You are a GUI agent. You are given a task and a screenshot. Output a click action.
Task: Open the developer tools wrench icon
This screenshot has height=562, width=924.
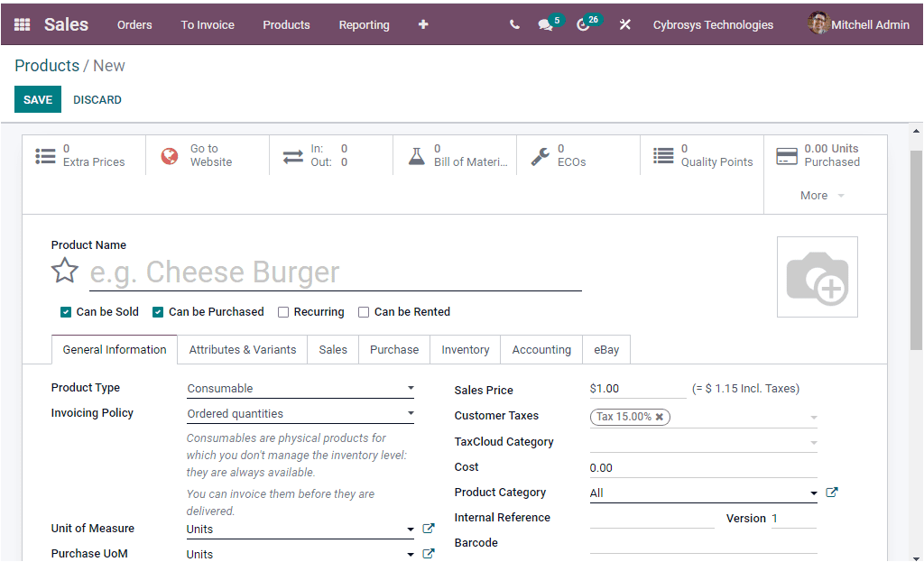[x=624, y=24]
